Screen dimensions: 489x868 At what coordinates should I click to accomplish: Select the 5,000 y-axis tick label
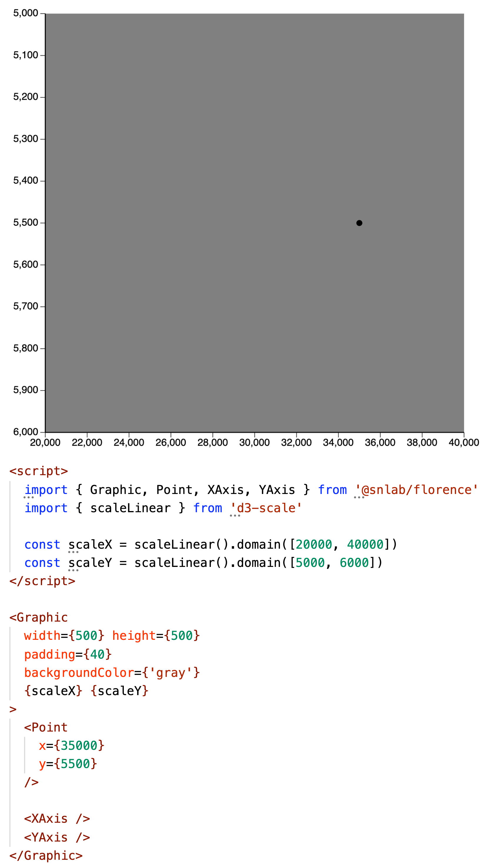(x=26, y=13)
